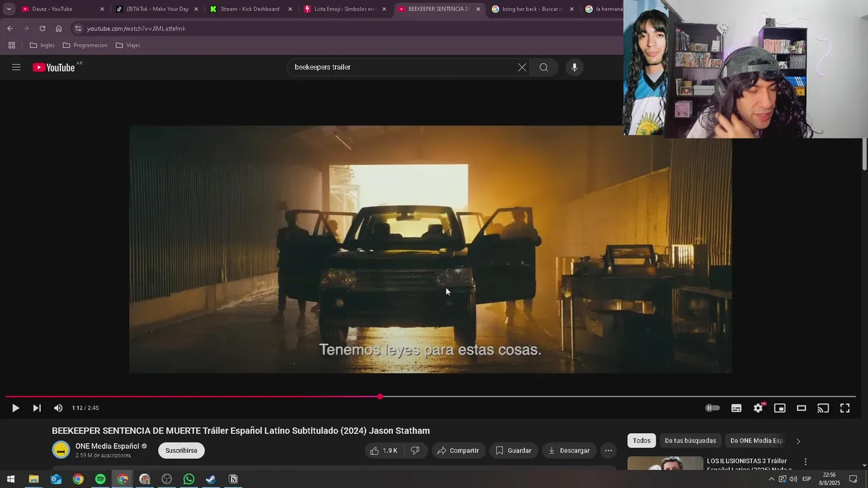This screenshot has height=488, width=868.
Task: Select the Todos filter chip
Action: [x=642, y=441]
